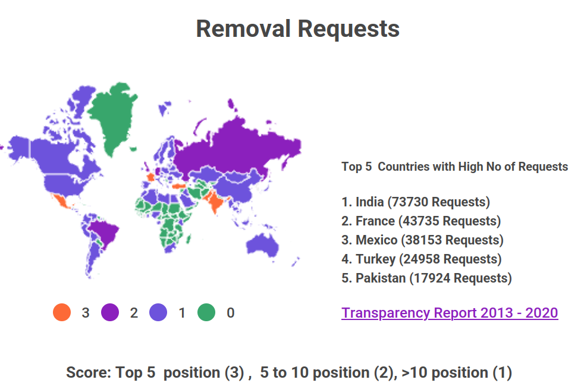Click the Removal Requests title heading
Image resolution: width=584 pixels, height=392 pixels.
tap(297, 29)
